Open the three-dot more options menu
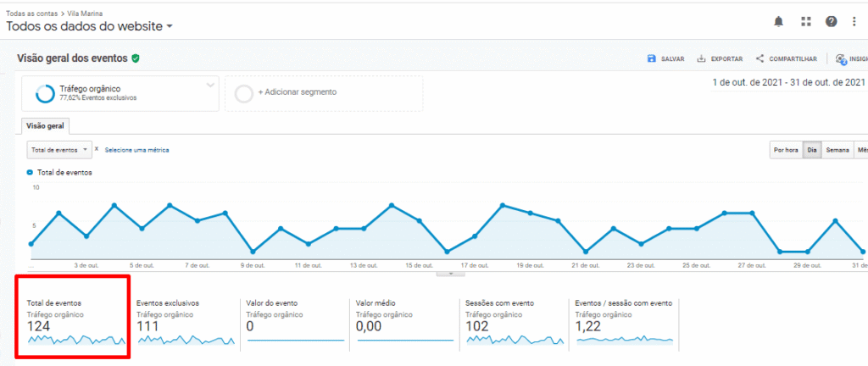868x366 pixels. click(854, 21)
